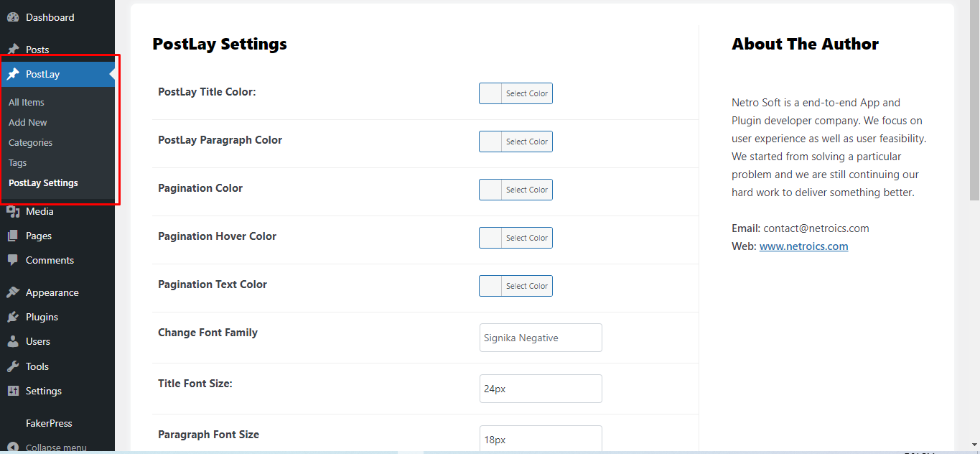Open Pagination Text Color picker button
Viewport: 980px width, 454px height.
[515, 286]
